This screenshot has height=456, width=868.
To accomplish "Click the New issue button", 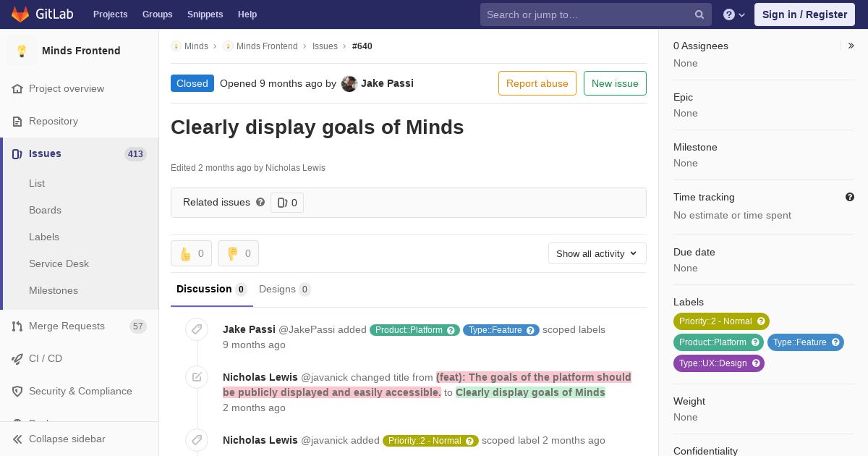I will 615,83.
